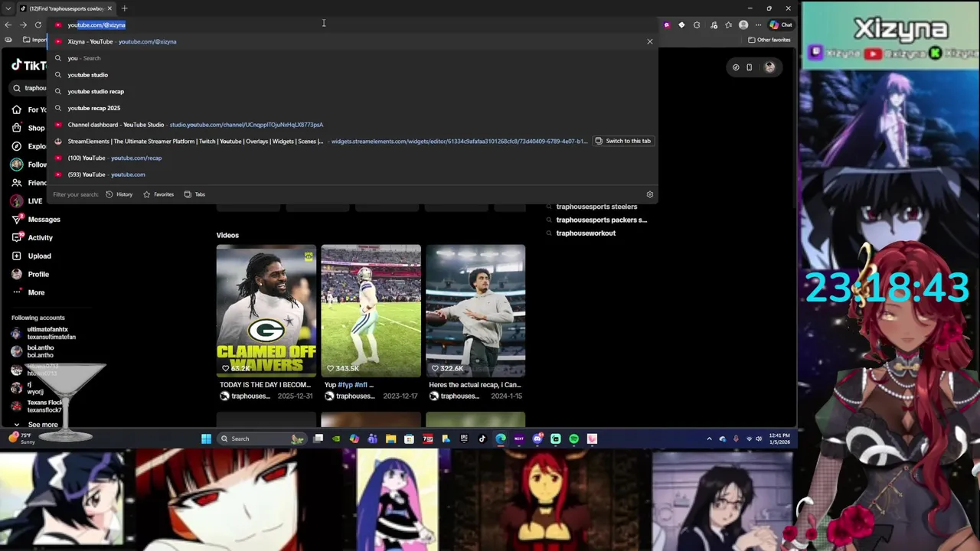
Task: Click the browser back arrow
Action: point(8,24)
